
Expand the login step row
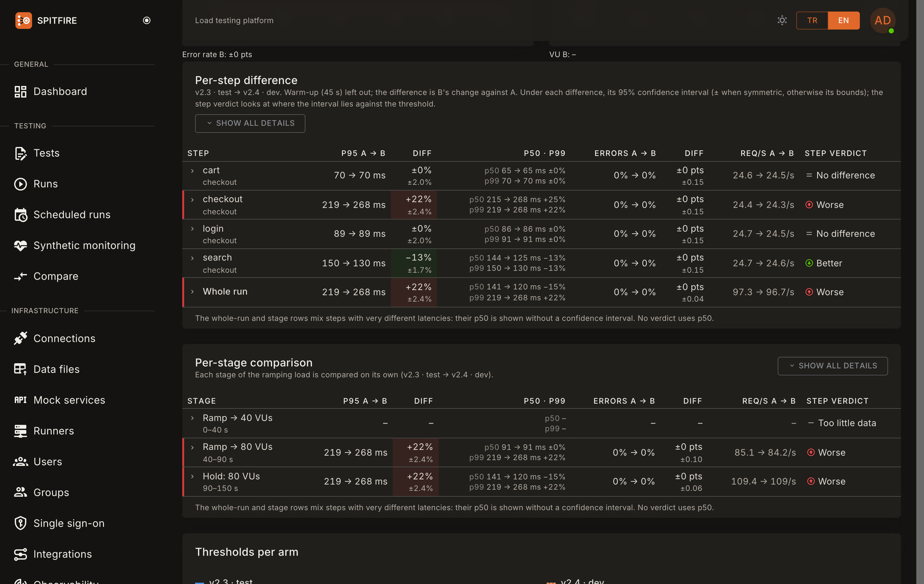coord(193,229)
